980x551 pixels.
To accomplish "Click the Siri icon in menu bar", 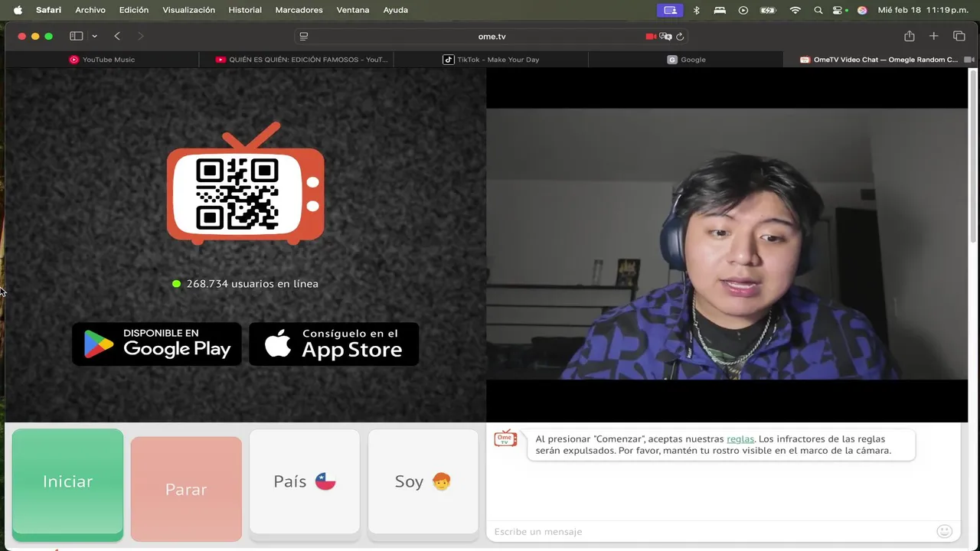I will [862, 10].
